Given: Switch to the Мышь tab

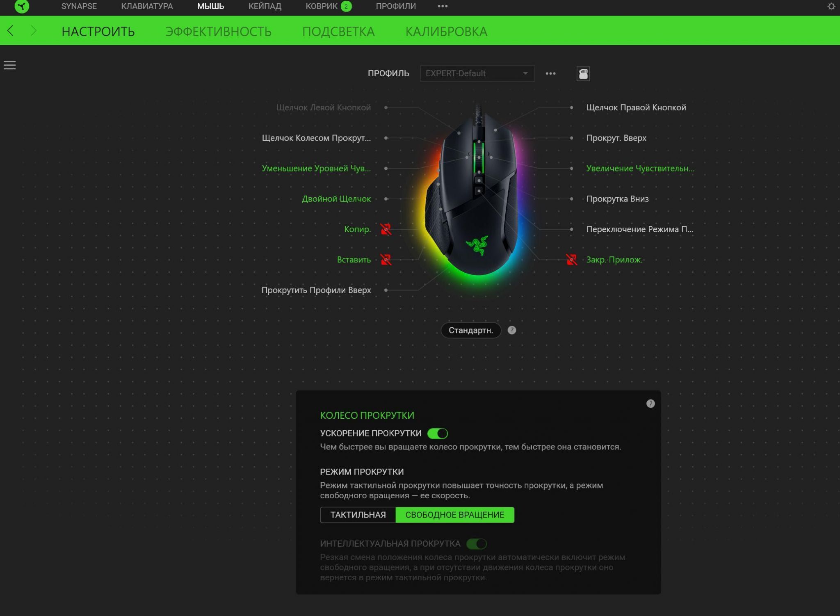Looking at the screenshot, I should coord(210,6).
